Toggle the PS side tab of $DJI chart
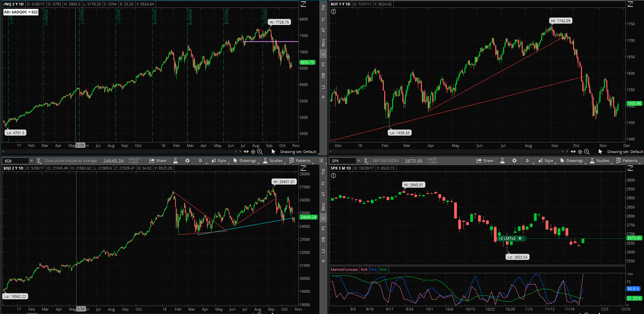 coord(323,228)
